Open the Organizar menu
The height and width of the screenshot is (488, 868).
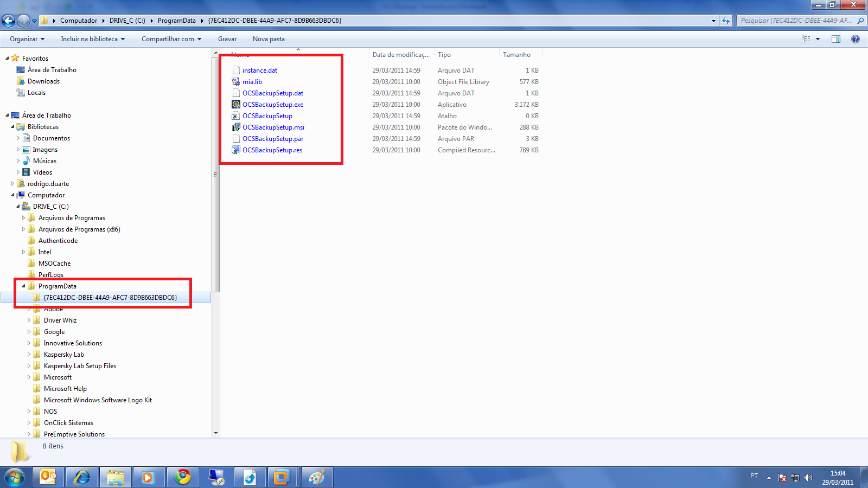coord(27,39)
